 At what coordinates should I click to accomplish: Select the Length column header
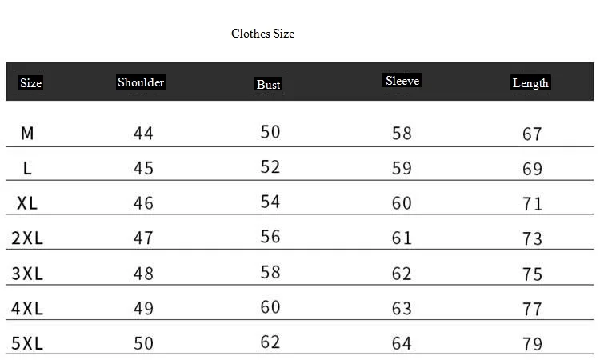pos(530,83)
